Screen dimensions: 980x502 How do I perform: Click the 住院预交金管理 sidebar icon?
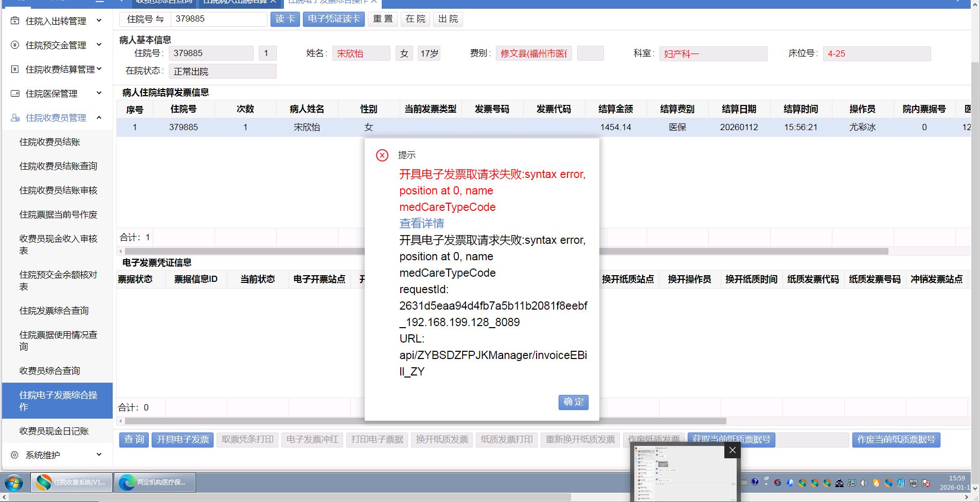(x=15, y=45)
